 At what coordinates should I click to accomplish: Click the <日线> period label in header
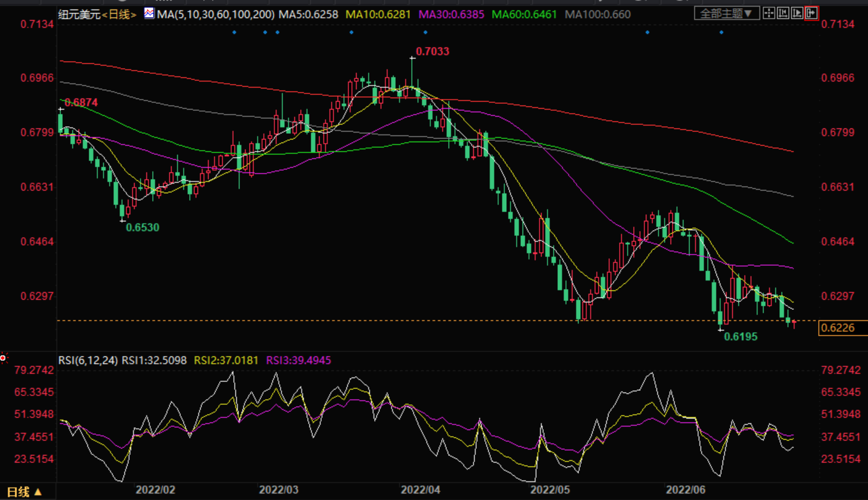[119, 14]
